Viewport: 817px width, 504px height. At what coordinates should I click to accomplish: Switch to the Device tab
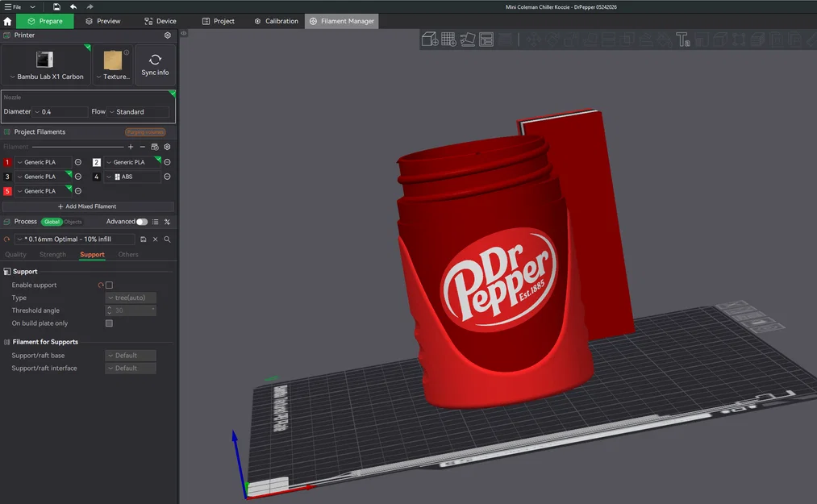coord(160,21)
